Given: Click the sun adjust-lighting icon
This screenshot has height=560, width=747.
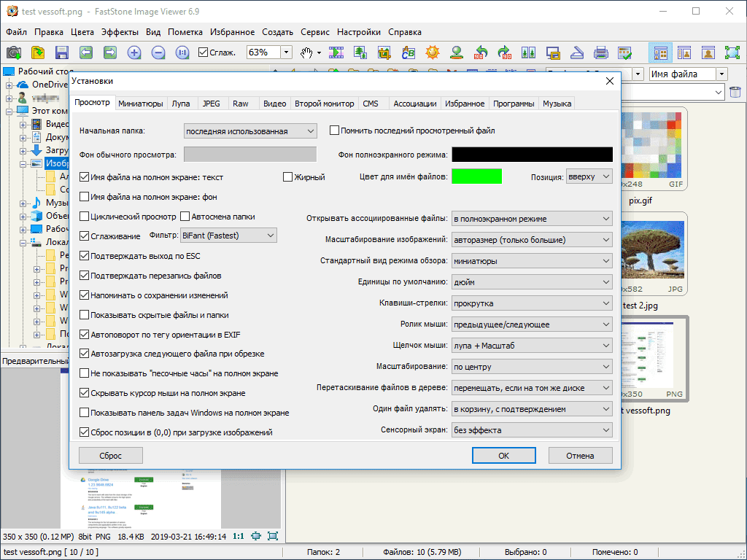Looking at the screenshot, I should click(x=433, y=52).
